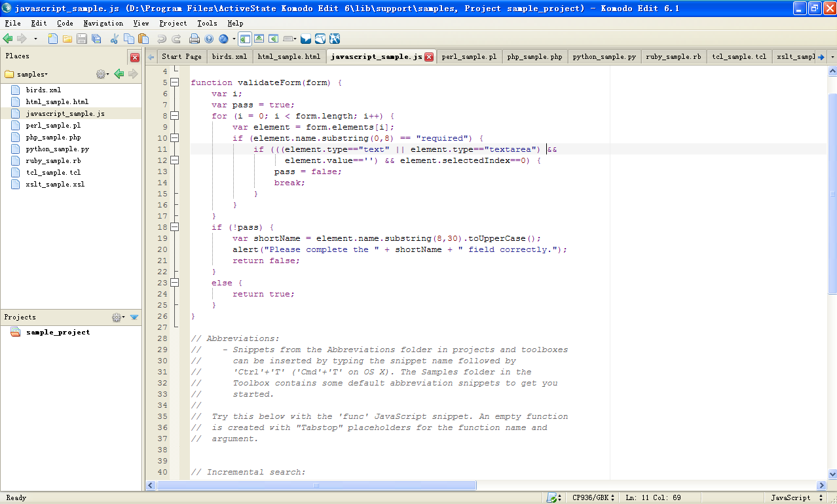837x504 pixels.
Task: Select sample_project in Projects panel
Action: (58, 332)
